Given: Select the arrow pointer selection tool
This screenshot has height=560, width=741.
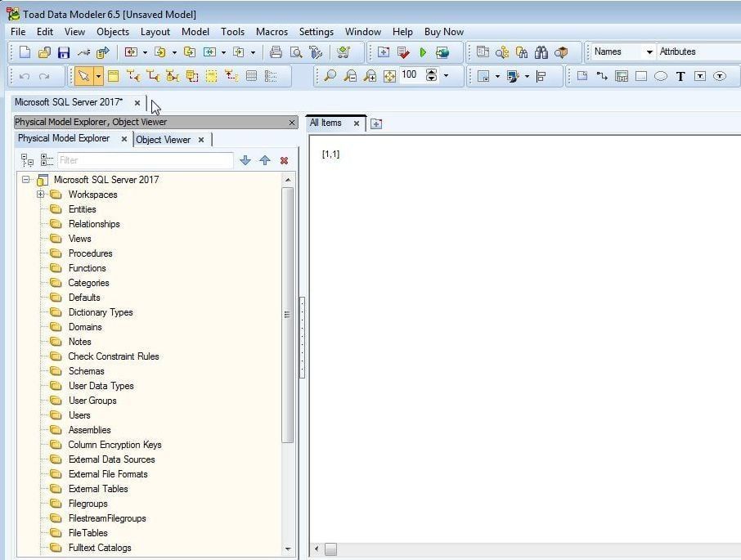Looking at the screenshot, I should point(83,76).
